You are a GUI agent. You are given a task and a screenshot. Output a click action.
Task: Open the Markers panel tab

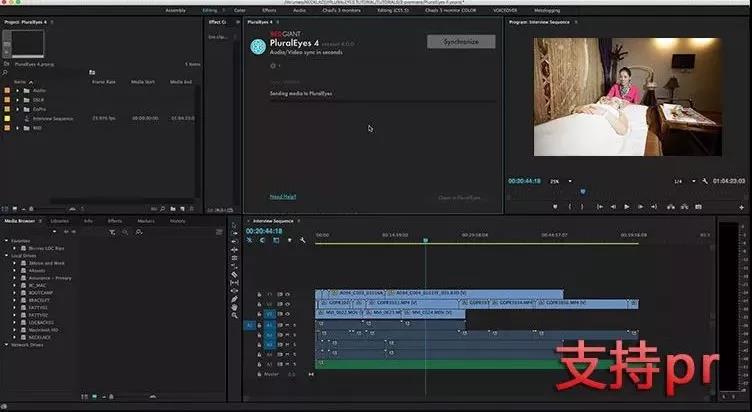[146, 221]
